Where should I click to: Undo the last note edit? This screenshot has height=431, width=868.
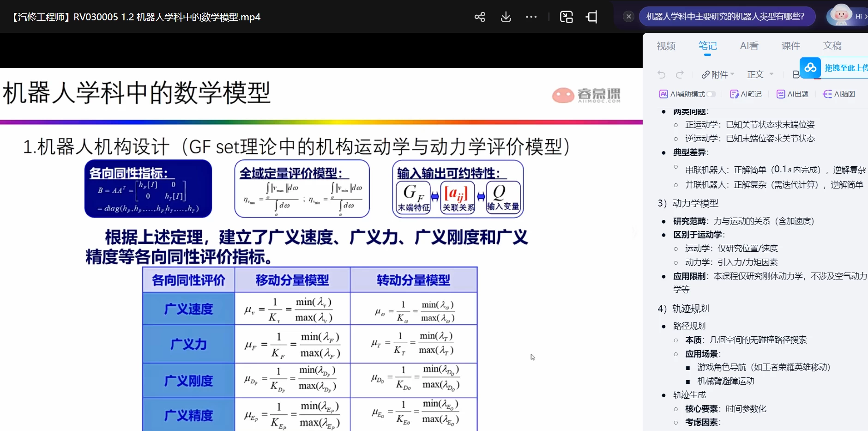662,74
